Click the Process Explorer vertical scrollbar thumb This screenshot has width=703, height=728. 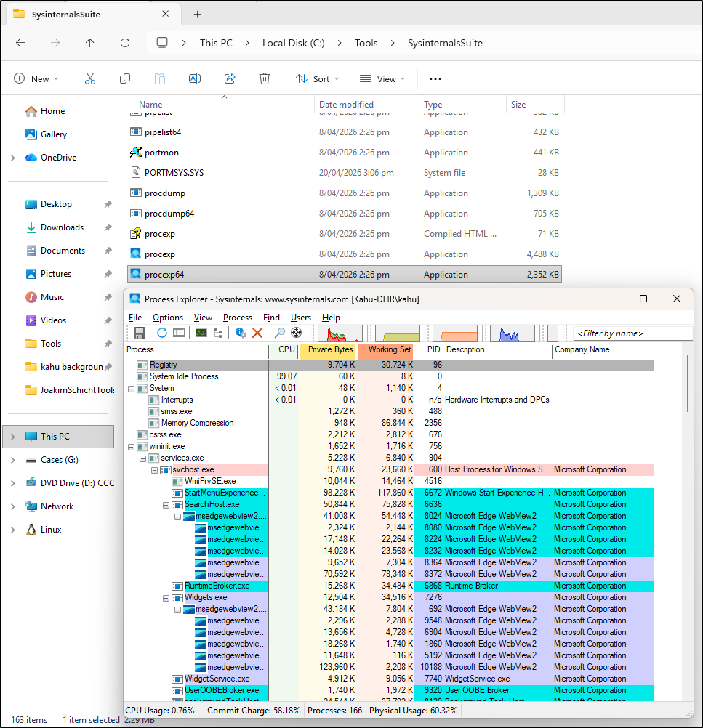click(x=687, y=383)
